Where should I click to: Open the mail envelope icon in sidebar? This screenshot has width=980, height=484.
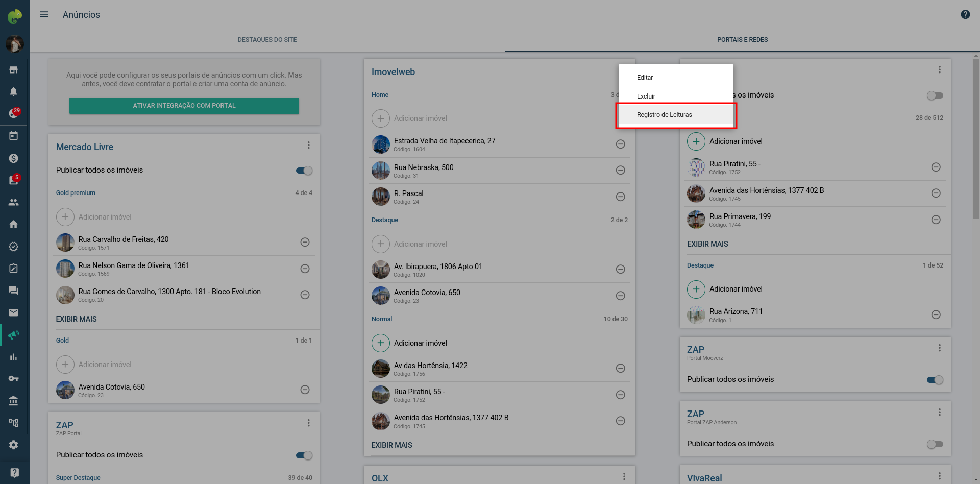[14, 312]
